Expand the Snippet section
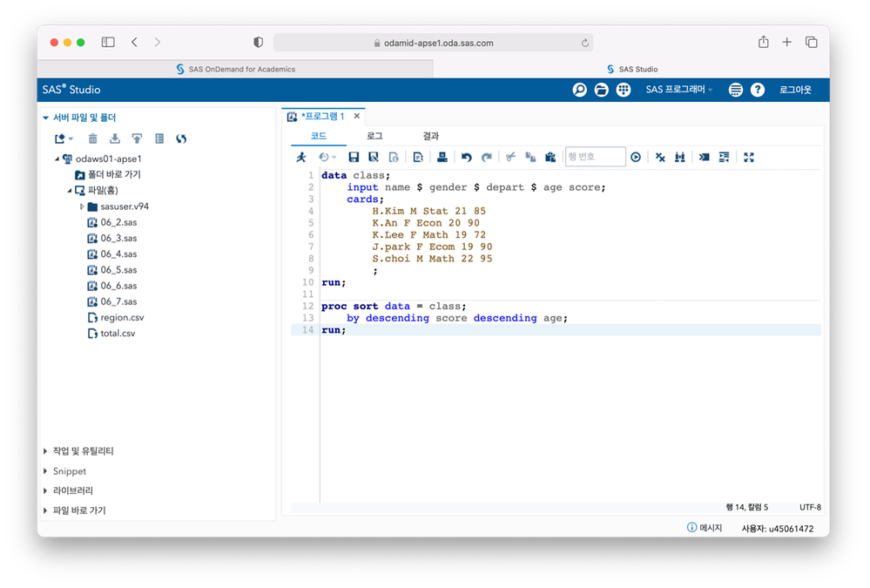 pos(45,471)
